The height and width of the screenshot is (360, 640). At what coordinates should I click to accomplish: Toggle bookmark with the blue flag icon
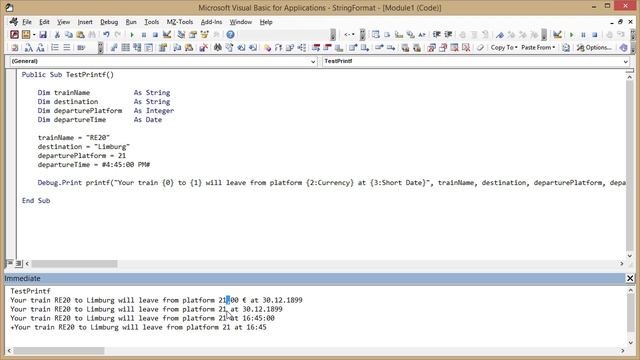[500, 35]
